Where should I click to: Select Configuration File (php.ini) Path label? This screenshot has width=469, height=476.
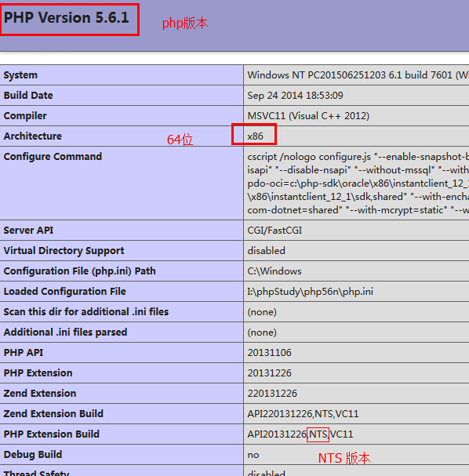tap(79, 271)
